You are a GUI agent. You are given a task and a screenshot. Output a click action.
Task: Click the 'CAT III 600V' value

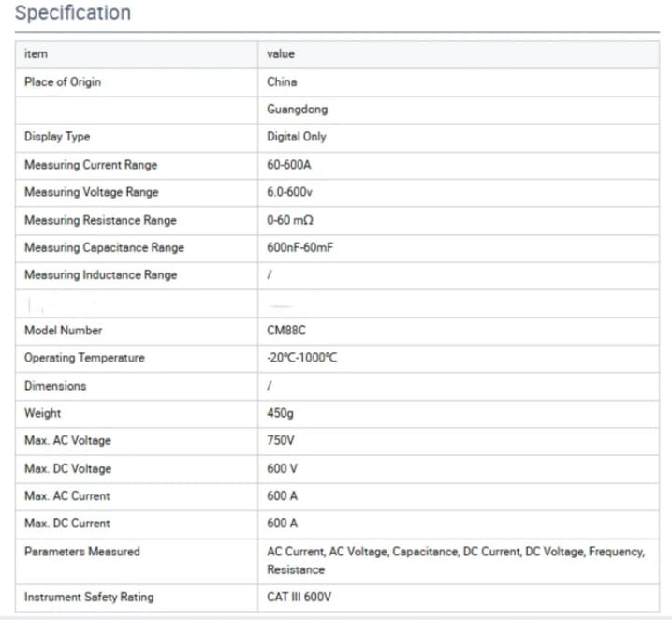point(299,598)
